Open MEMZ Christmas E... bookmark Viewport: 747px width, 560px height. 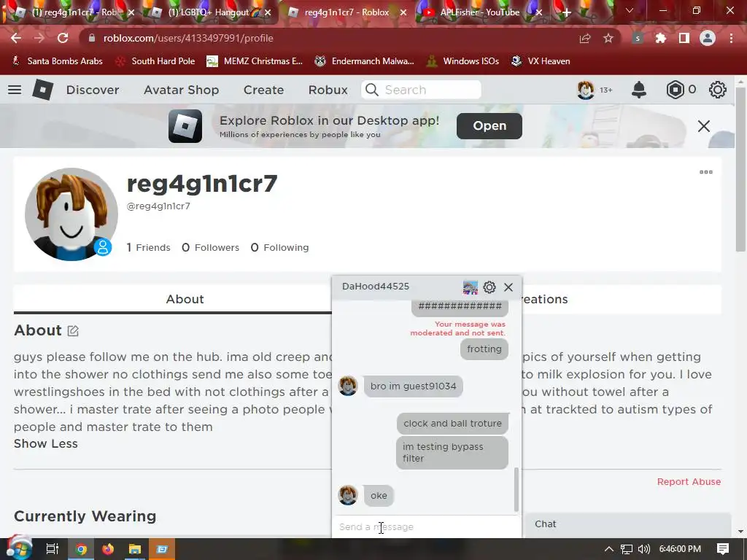coord(255,61)
